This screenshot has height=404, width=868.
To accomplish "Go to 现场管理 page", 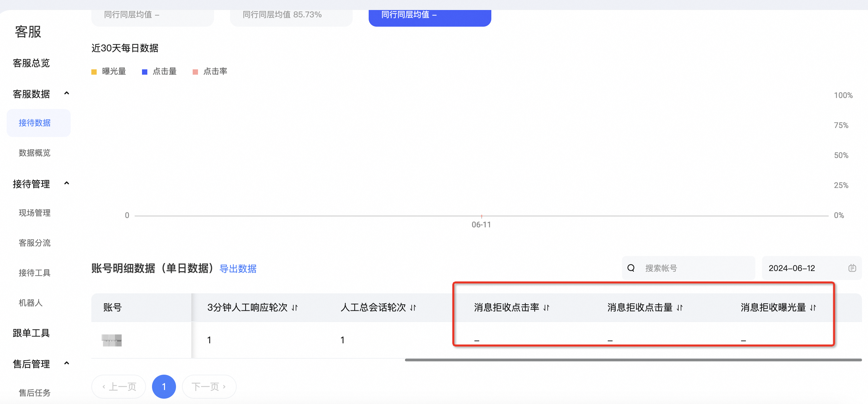I will [35, 213].
